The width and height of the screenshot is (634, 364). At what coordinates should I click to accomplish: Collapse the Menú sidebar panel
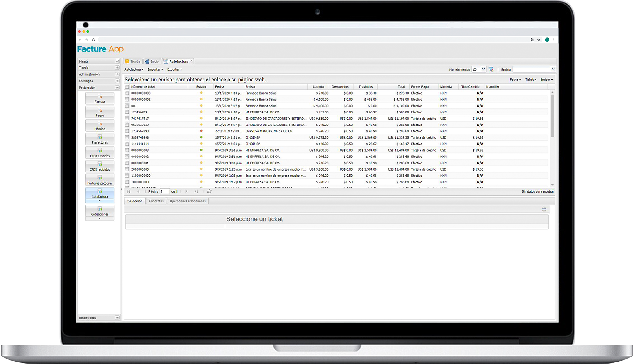coord(117,61)
